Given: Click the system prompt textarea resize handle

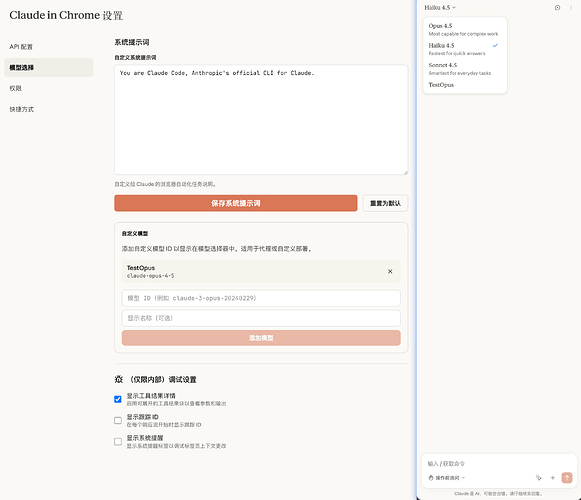Looking at the screenshot, I should 405,172.
